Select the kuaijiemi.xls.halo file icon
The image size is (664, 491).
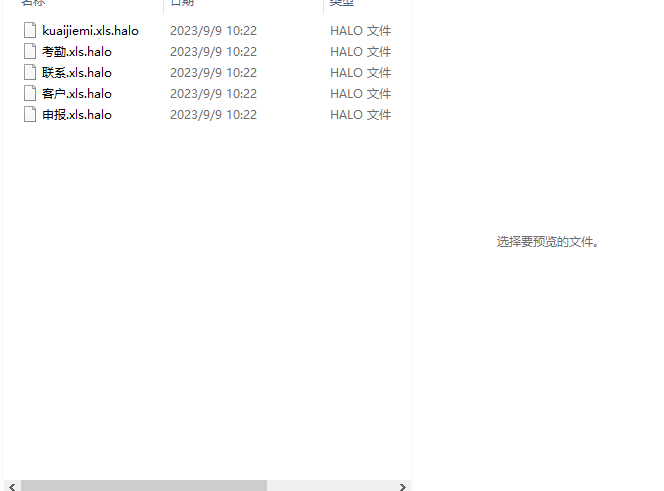click(x=30, y=31)
